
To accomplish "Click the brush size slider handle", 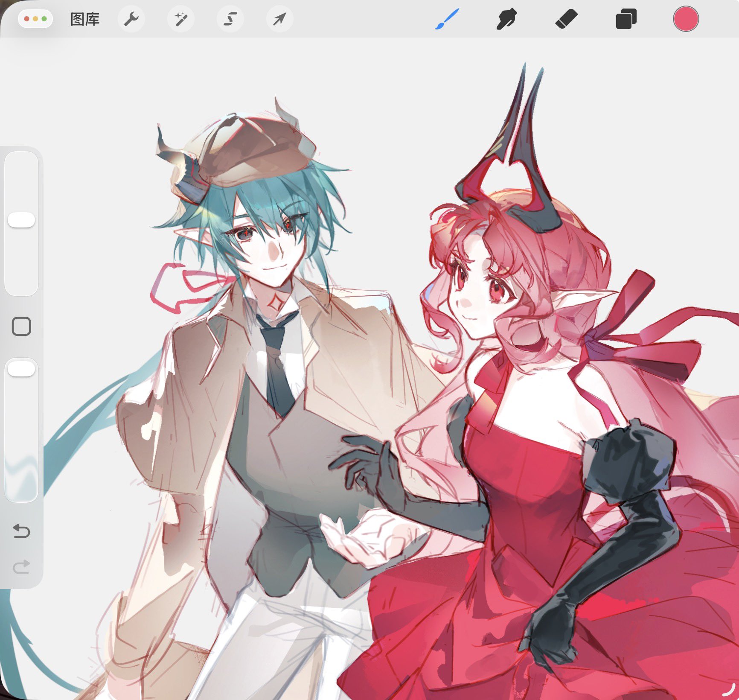I will [21, 220].
